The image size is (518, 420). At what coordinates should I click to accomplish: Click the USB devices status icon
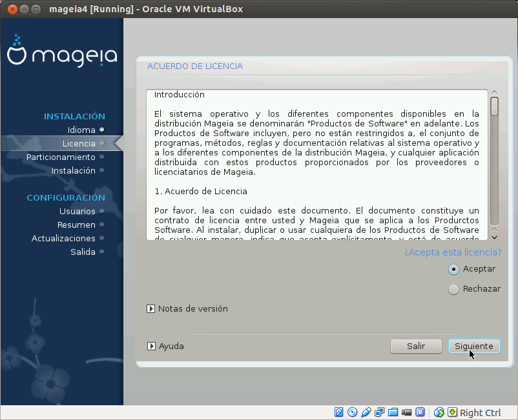coord(366,412)
